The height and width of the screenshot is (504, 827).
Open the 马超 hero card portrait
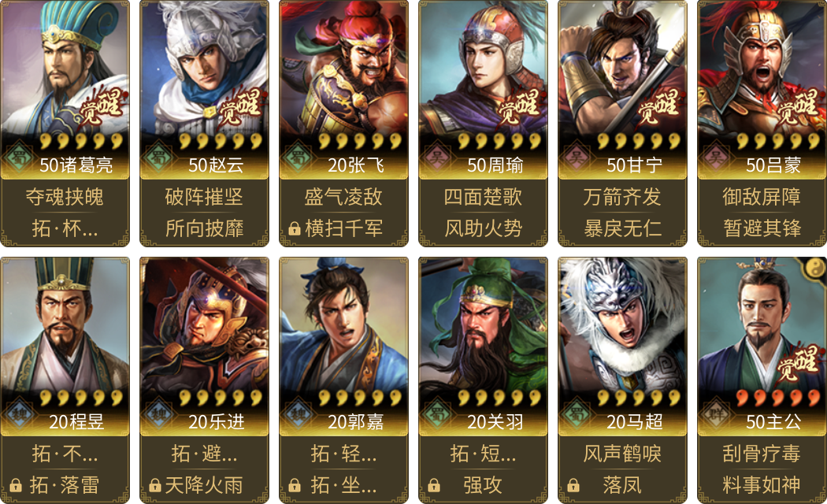(x=622, y=325)
